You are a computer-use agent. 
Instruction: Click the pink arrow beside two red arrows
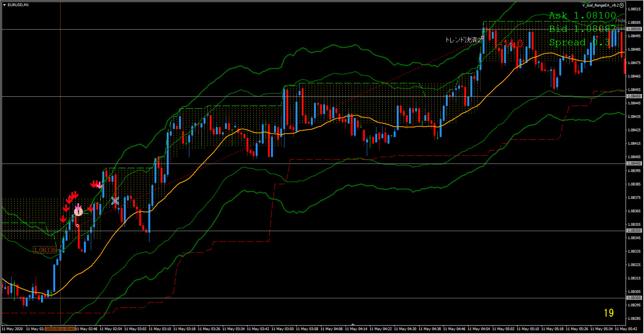tap(99, 185)
